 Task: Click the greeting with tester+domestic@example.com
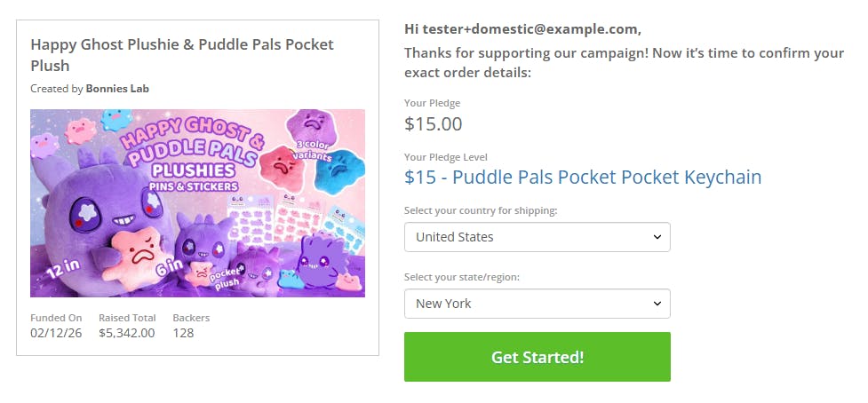pos(522,29)
